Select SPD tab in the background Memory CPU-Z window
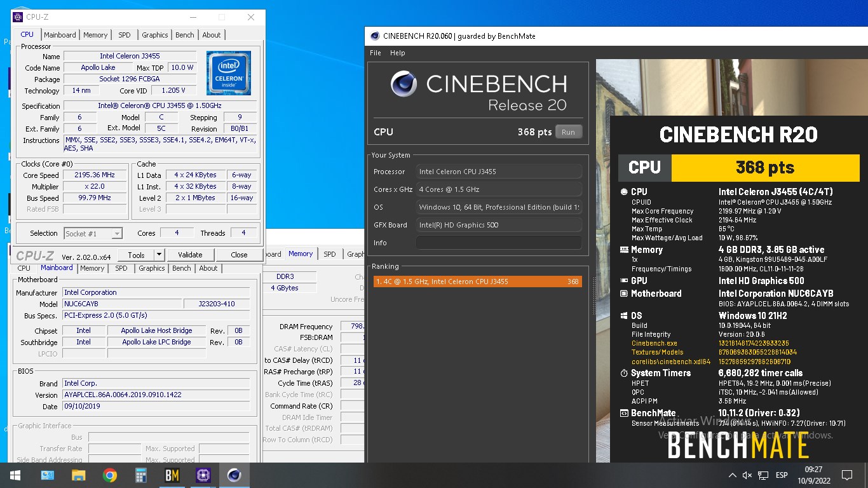Image resolution: width=868 pixels, height=488 pixels. (330, 254)
